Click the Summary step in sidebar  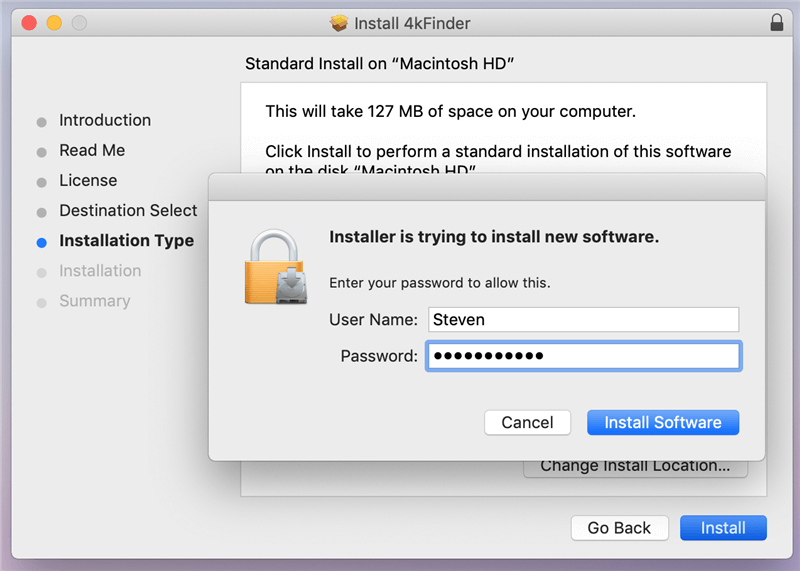click(x=94, y=300)
